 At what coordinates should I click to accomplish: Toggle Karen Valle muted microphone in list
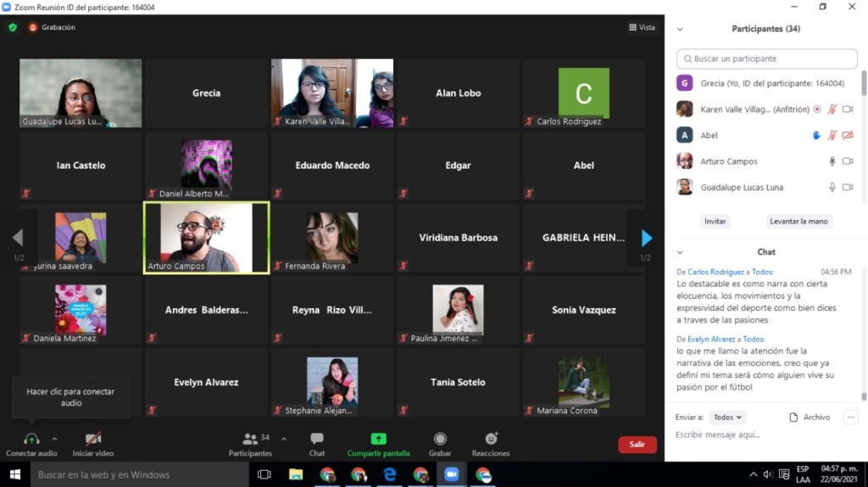coord(832,109)
